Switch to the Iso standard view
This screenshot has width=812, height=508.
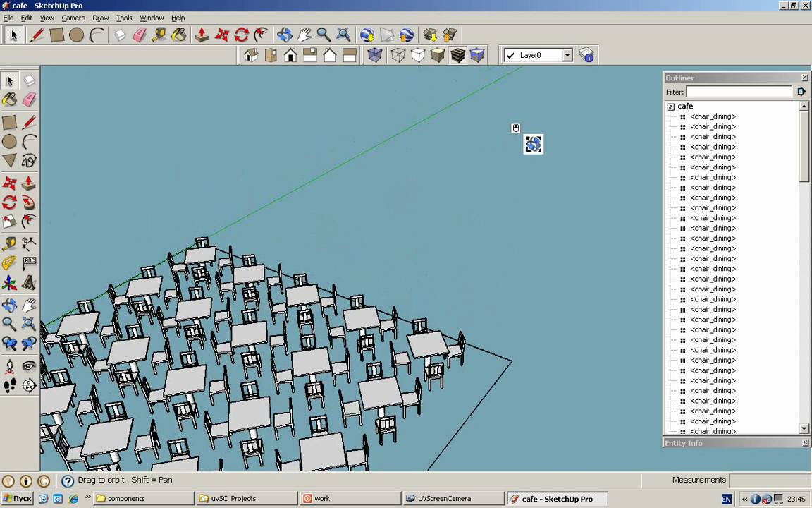pyautogui.click(x=251, y=55)
